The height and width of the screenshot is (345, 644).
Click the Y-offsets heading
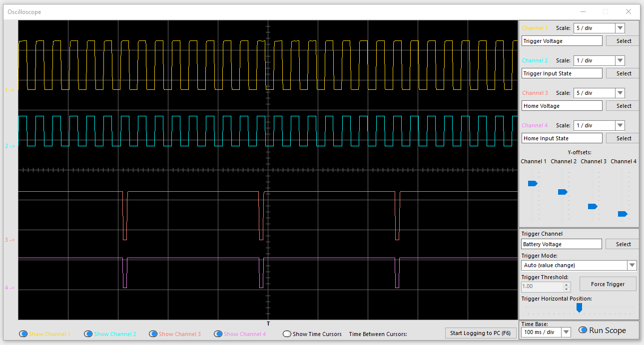pos(579,152)
